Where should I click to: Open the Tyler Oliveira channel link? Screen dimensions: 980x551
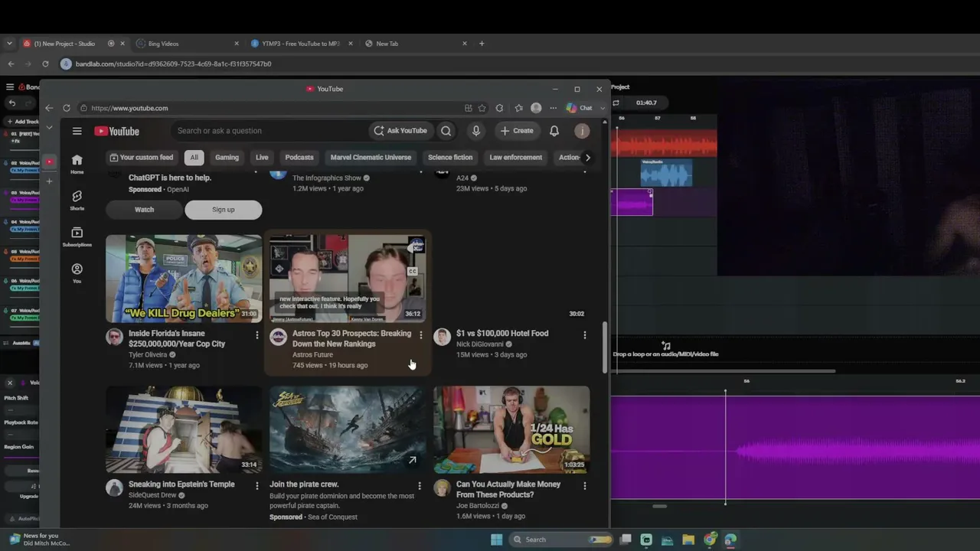coord(148,355)
